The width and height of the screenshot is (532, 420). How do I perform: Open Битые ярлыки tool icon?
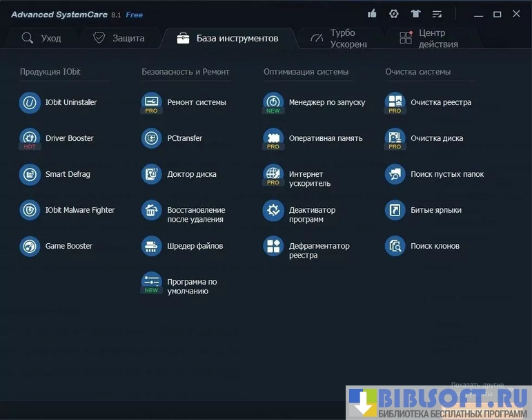pyautogui.click(x=395, y=210)
